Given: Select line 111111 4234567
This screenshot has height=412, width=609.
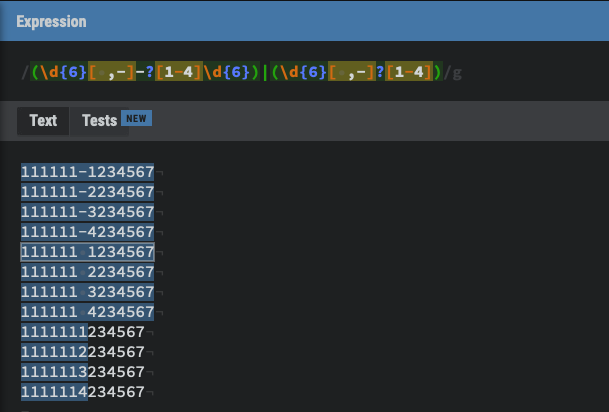Looking at the screenshot, I should [87, 312].
